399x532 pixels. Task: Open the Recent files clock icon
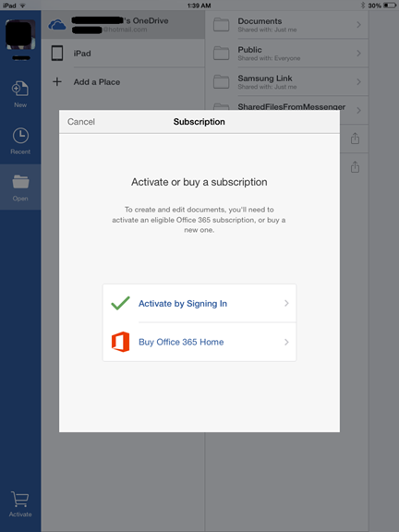tap(20, 136)
